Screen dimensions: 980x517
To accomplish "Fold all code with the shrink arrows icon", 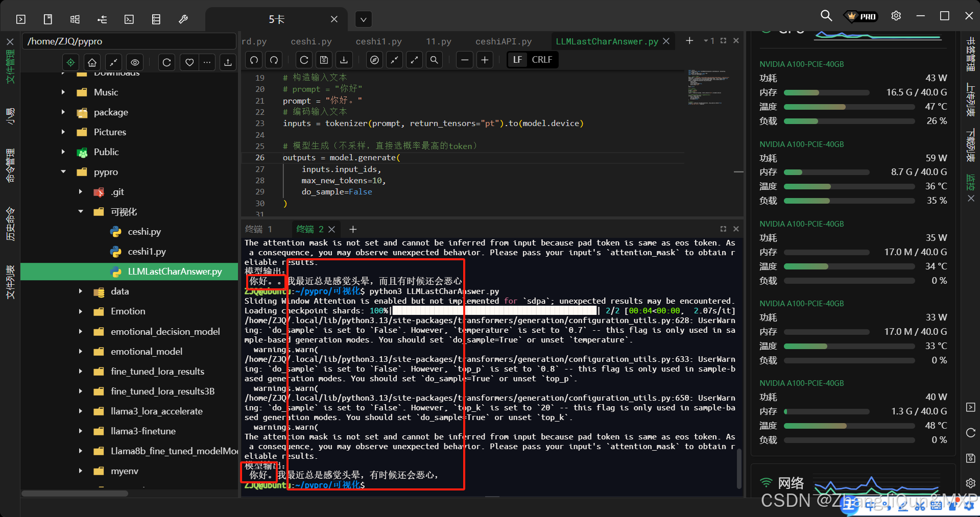I will (394, 60).
